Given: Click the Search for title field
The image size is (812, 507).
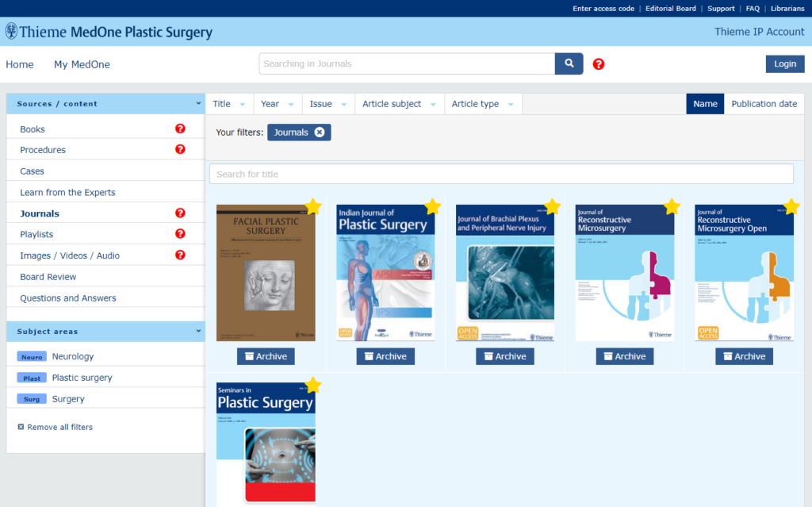Looking at the screenshot, I should [501, 174].
